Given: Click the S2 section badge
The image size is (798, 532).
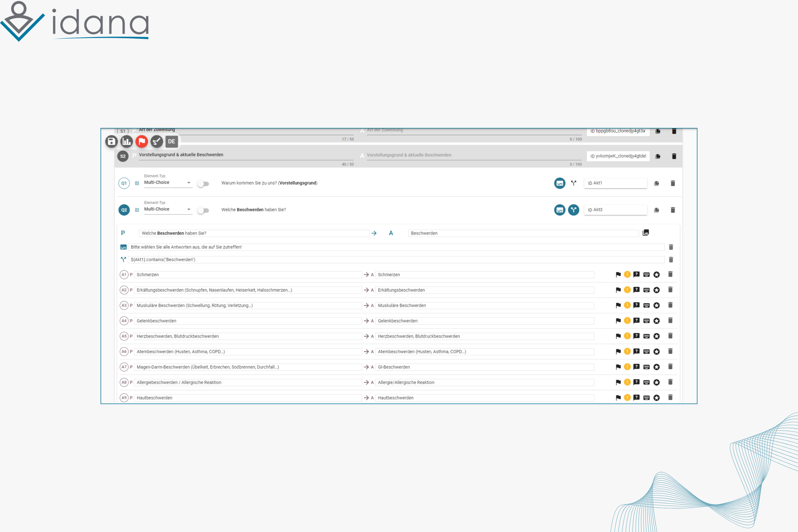Looking at the screenshot, I should 123,156.
